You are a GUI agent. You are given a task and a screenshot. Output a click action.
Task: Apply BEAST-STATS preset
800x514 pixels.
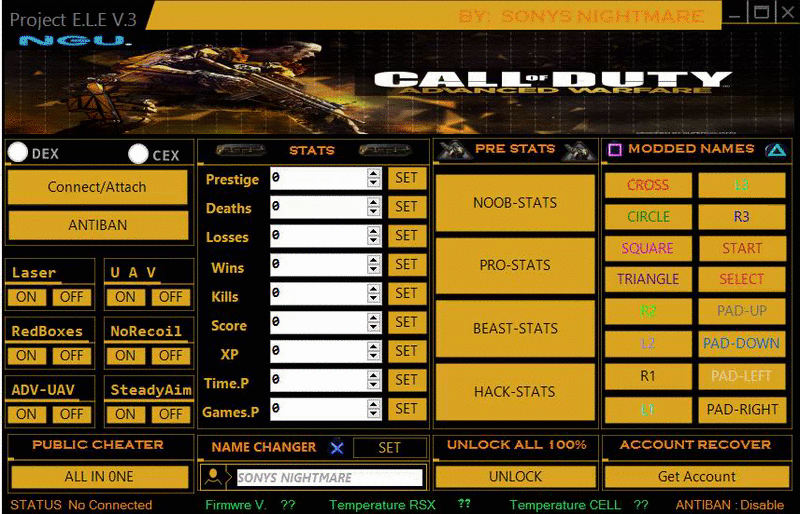coord(515,329)
